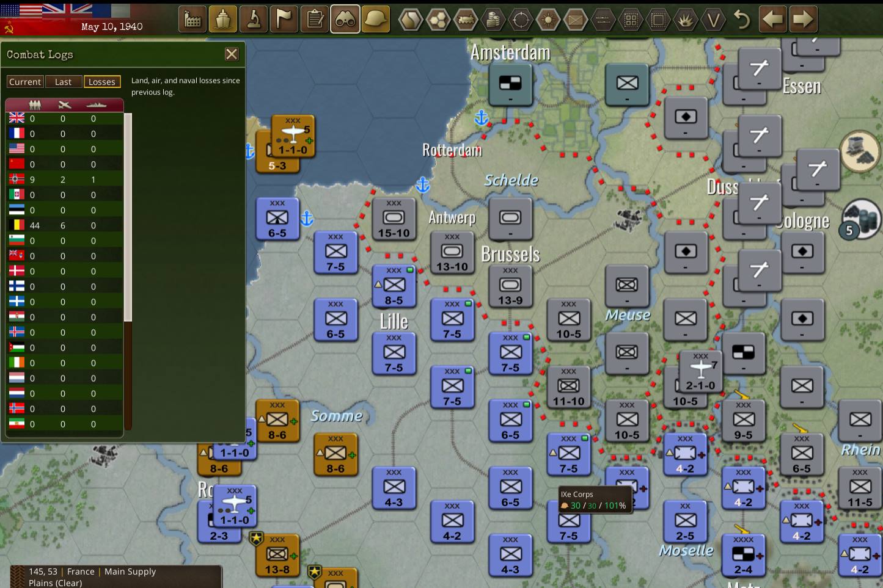Toggle the honeycomb hex cluster overlay

click(x=438, y=20)
